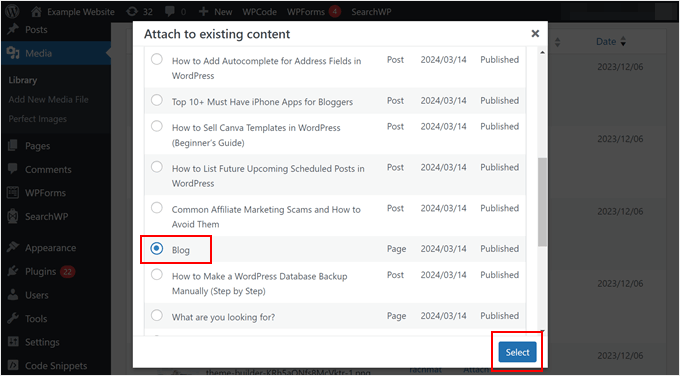
Task: Select radio for List Future Upcoming Scheduled Posts
Action: pos(157,167)
